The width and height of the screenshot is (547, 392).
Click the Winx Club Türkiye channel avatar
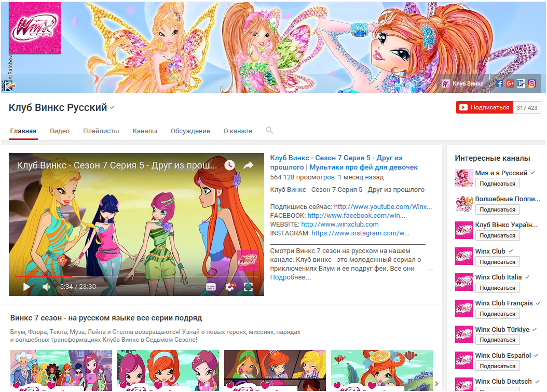463,334
